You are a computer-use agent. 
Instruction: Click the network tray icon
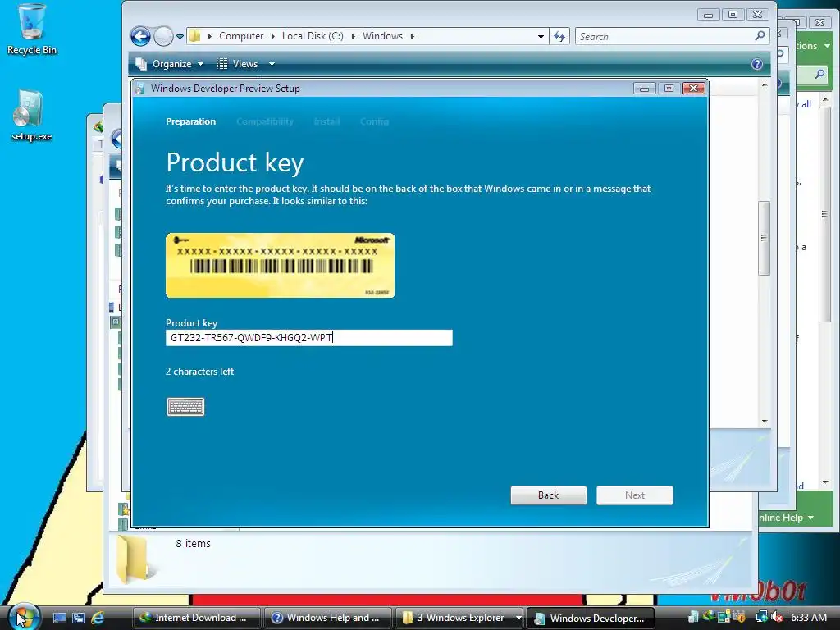761,617
